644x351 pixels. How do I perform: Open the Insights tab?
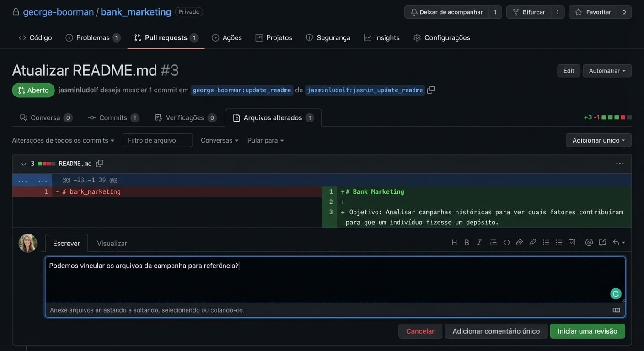382,37
